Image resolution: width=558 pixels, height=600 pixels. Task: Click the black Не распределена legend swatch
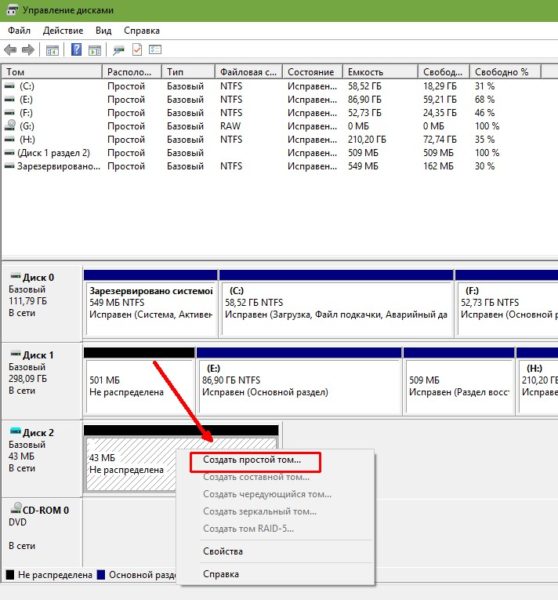[x=10, y=575]
